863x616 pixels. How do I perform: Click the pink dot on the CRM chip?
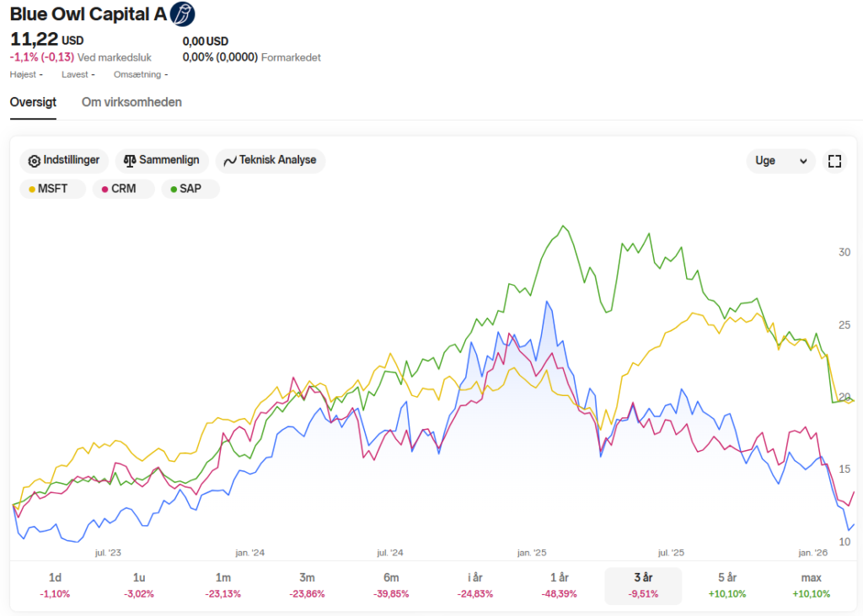105,190
